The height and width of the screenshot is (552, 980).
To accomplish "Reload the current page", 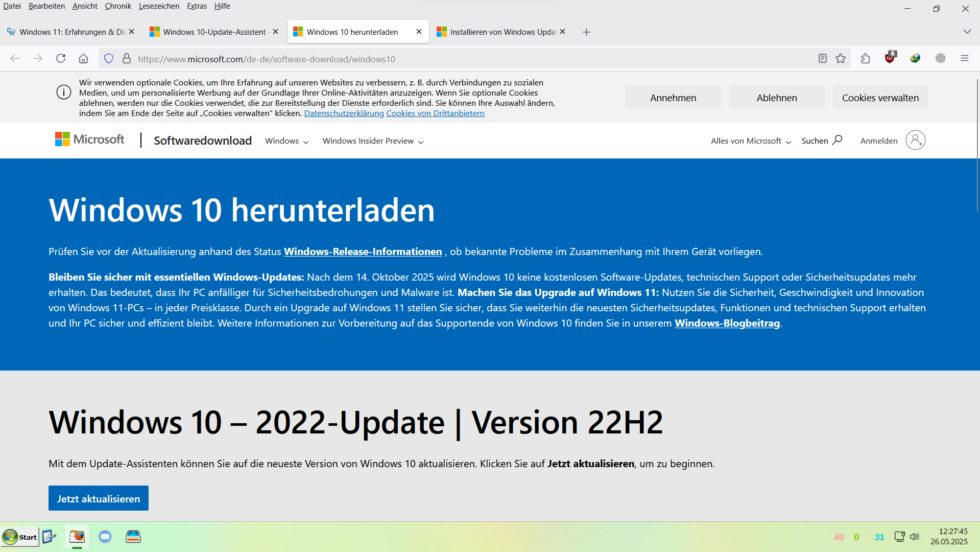I will click(61, 59).
